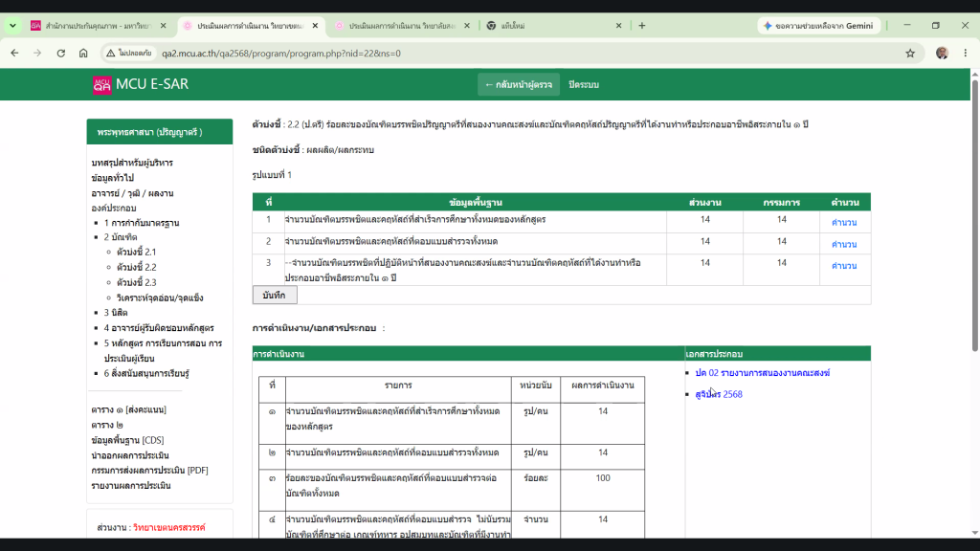Open Chrome three-dot menu
The image size is (980, 551).
965,54
